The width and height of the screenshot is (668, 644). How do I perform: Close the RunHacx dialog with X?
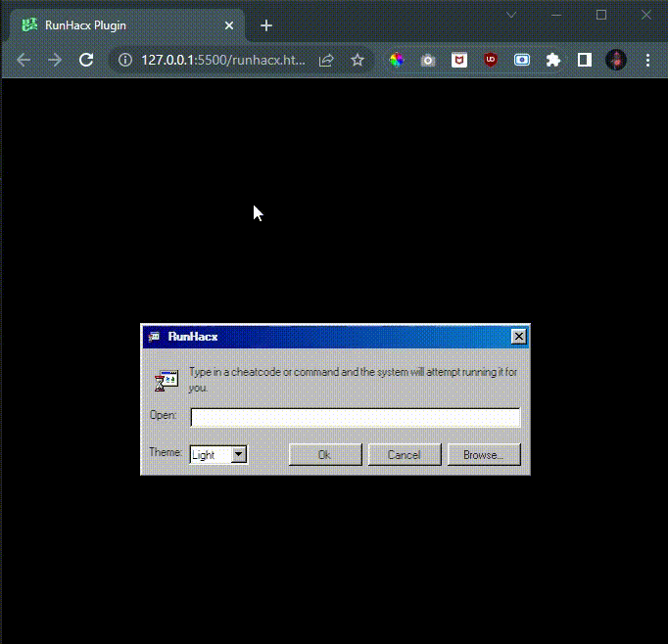pos(518,337)
